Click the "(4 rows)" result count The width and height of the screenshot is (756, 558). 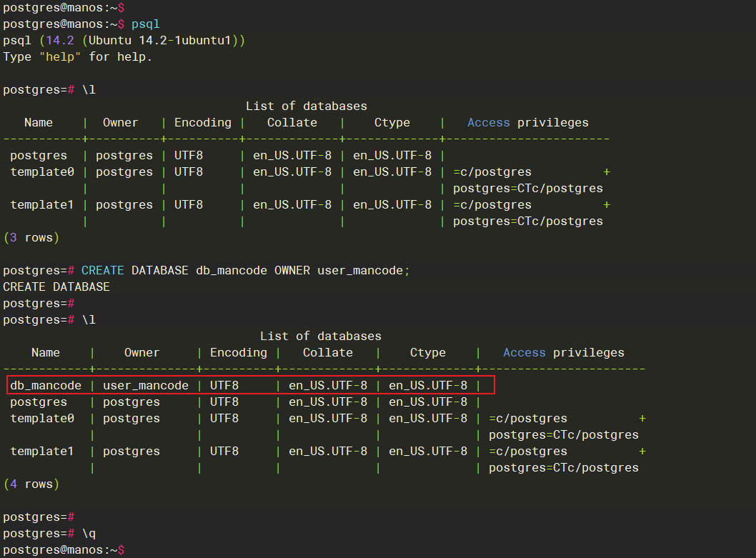coord(31,484)
